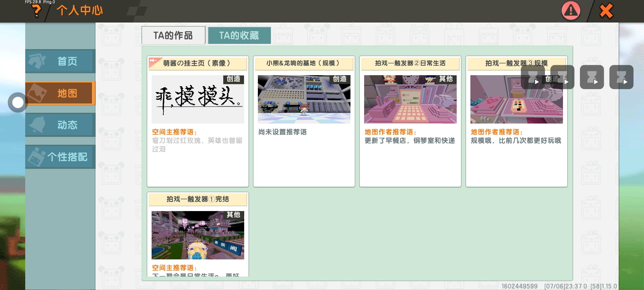This screenshot has width=644, height=290.
Task: Tap the leftmost hourglass play icon
Action: tap(533, 77)
